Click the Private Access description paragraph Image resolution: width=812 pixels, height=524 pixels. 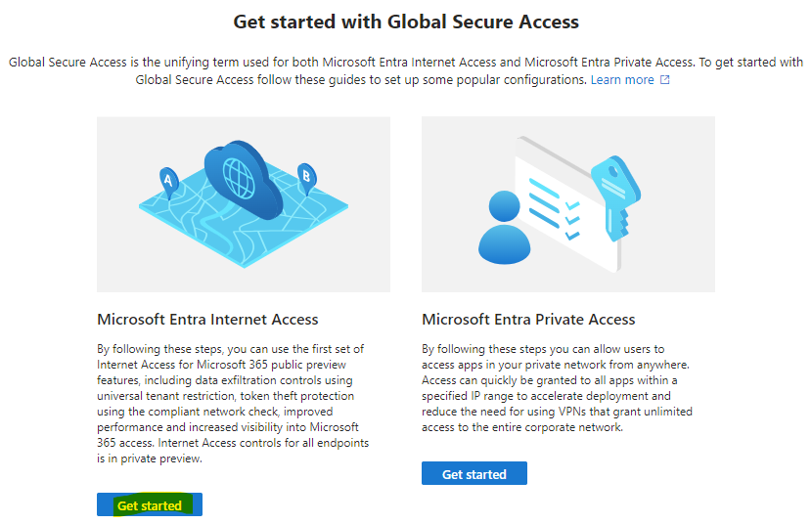coord(557,388)
